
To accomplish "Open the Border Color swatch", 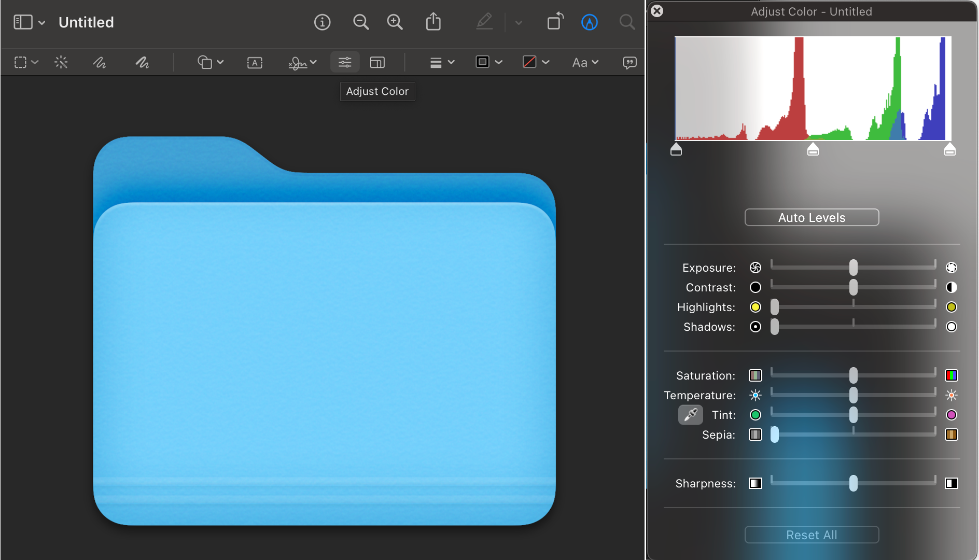I will click(482, 62).
